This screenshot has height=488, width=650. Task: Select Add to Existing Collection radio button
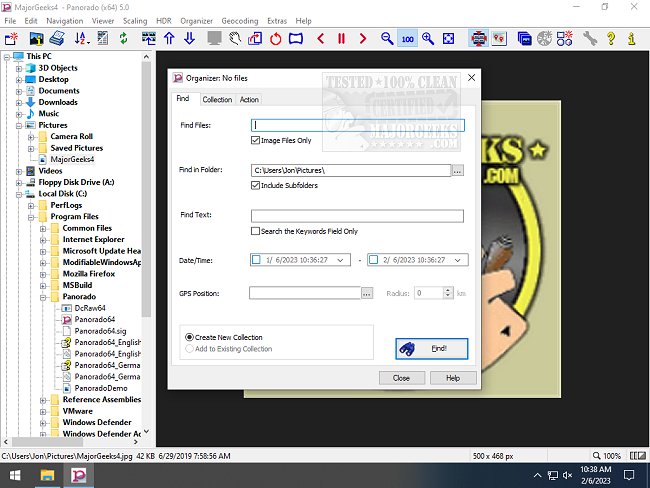click(x=189, y=349)
